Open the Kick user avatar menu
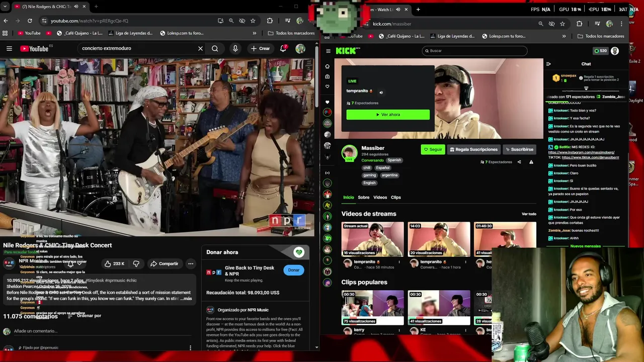This screenshot has height=362, width=644. click(615, 51)
